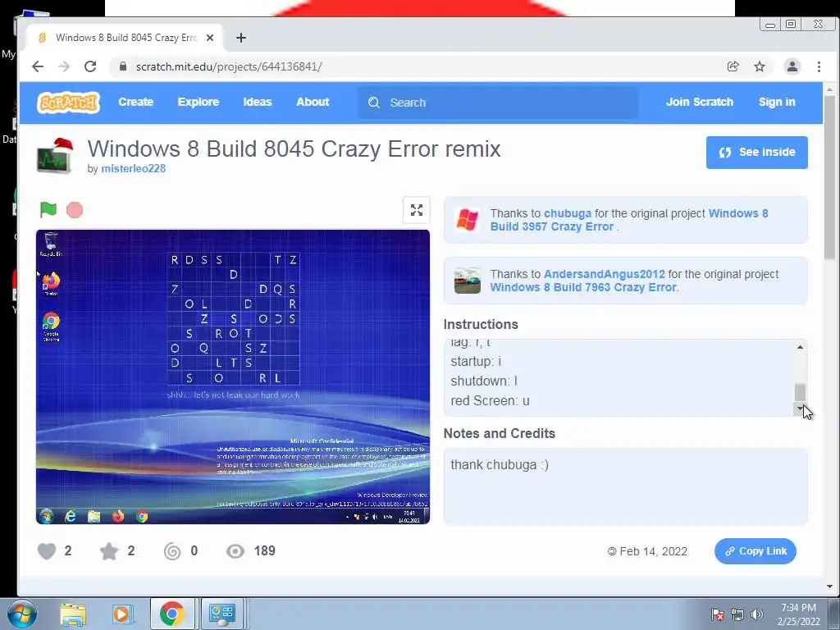840x630 pixels.
Task: Click the love heart icon
Action: [47, 551]
